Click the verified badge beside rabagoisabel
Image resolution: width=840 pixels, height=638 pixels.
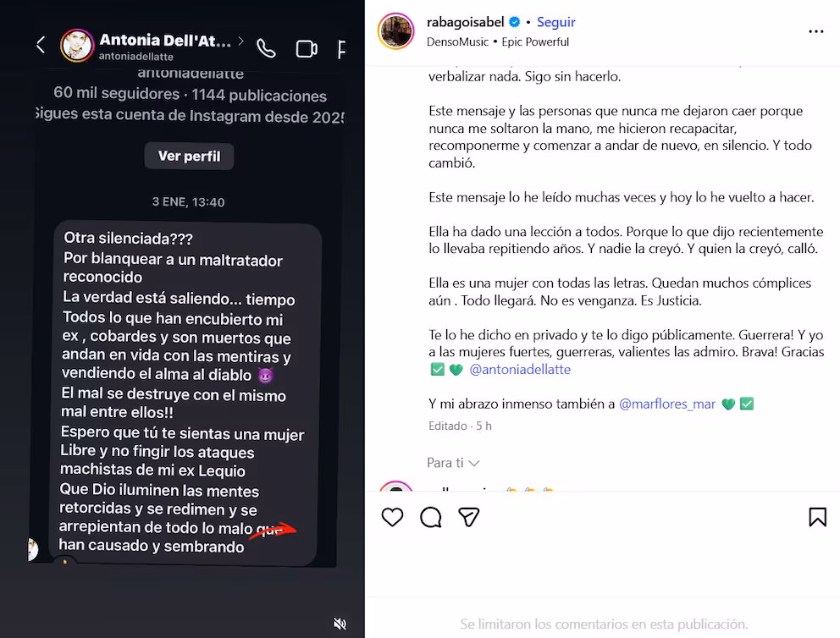pyautogui.click(x=514, y=22)
